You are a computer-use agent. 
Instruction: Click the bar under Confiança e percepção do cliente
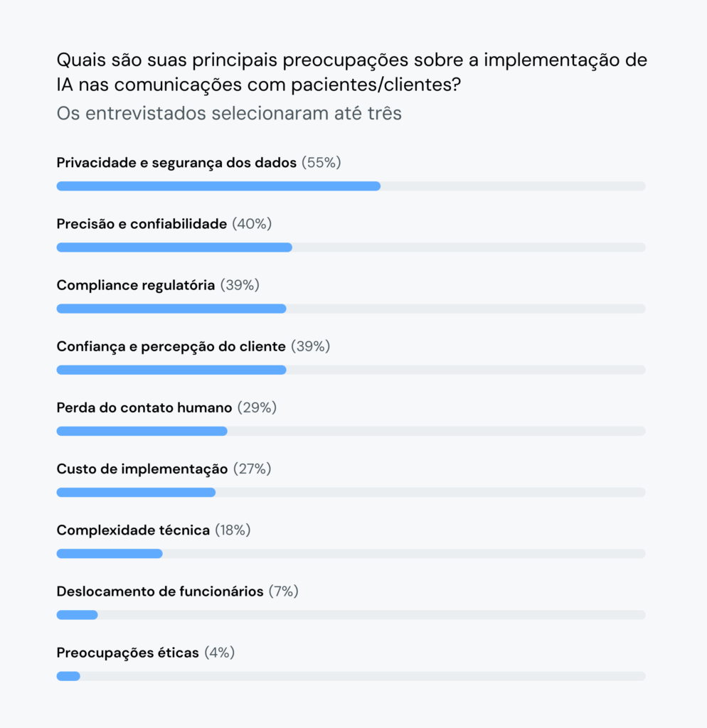coord(171,370)
